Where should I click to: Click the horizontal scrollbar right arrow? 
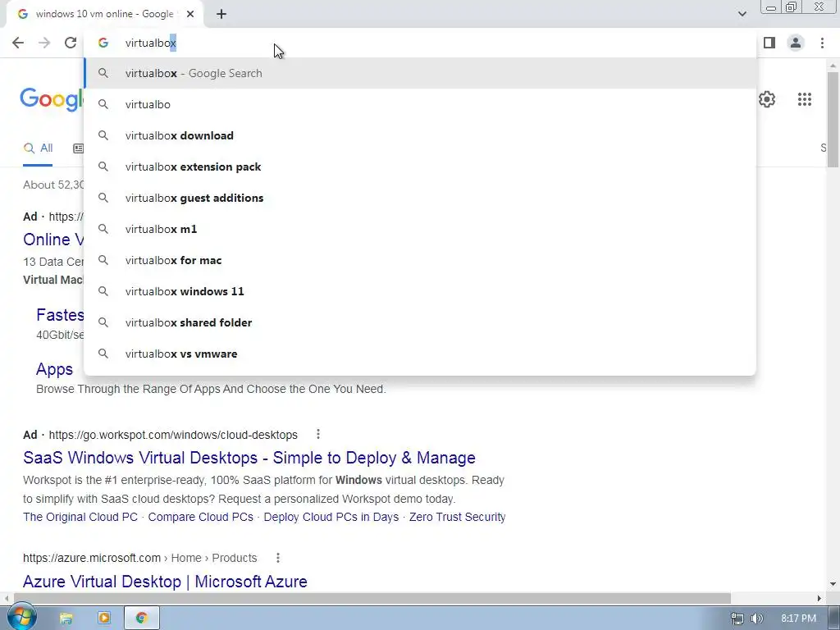click(x=819, y=598)
